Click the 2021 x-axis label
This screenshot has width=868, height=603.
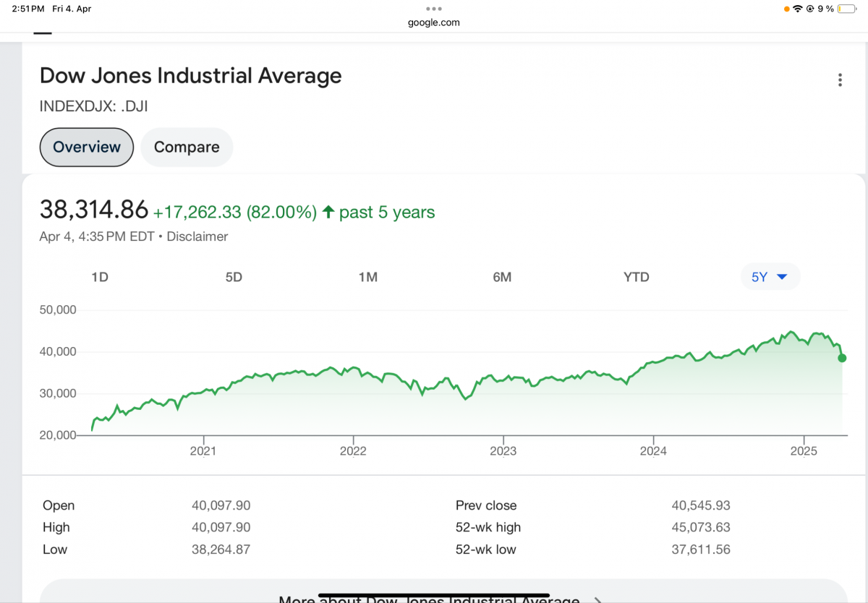click(x=203, y=451)
